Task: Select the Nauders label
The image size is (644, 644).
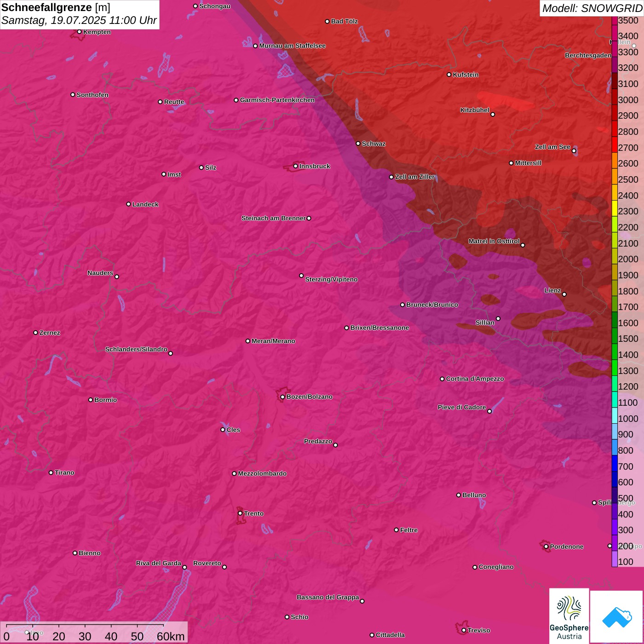Action: (x=100, y=273)
